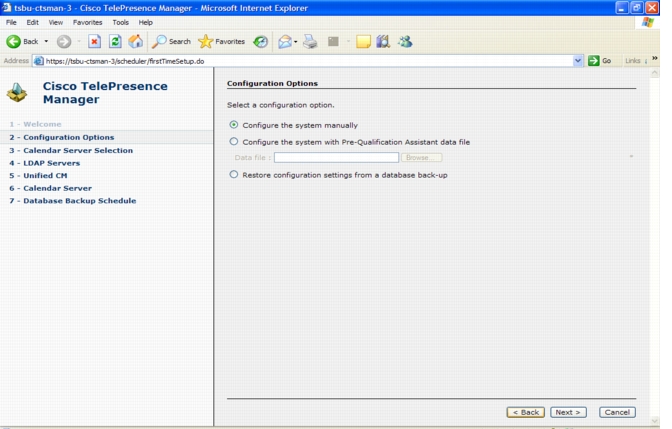The height and width of the screenshot is (429, 672).
Task: Select step 6 - Calendar Server
Action: pyautogui.click(x=51, y=188)
